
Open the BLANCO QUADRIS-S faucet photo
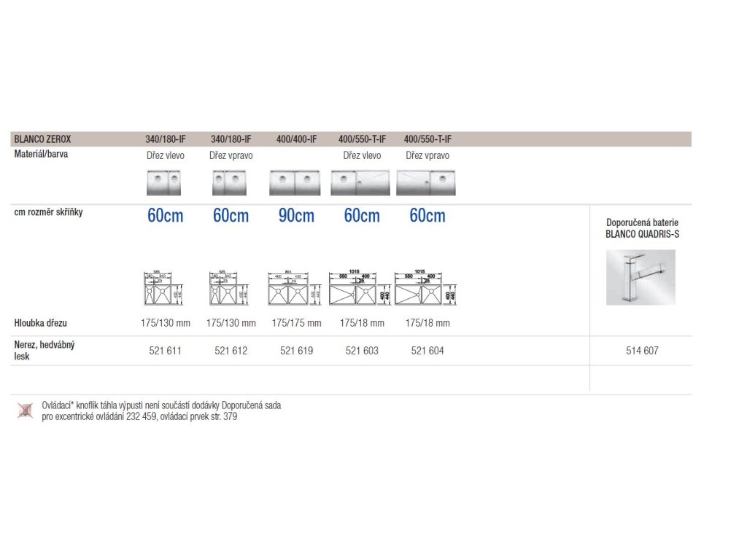click(640, 277)
